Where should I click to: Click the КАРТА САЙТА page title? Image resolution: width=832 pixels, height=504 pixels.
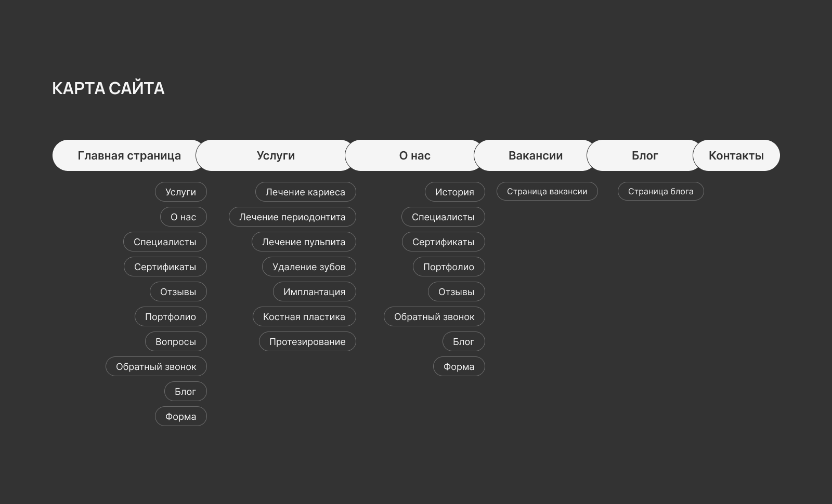pyautogui.click(x=108, y=88)
